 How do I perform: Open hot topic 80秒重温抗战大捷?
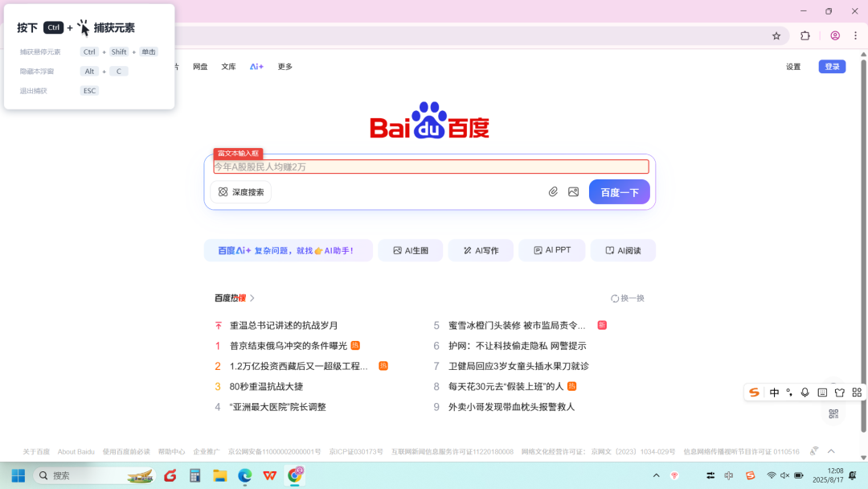pyautogui.click(x=266, y=387)
